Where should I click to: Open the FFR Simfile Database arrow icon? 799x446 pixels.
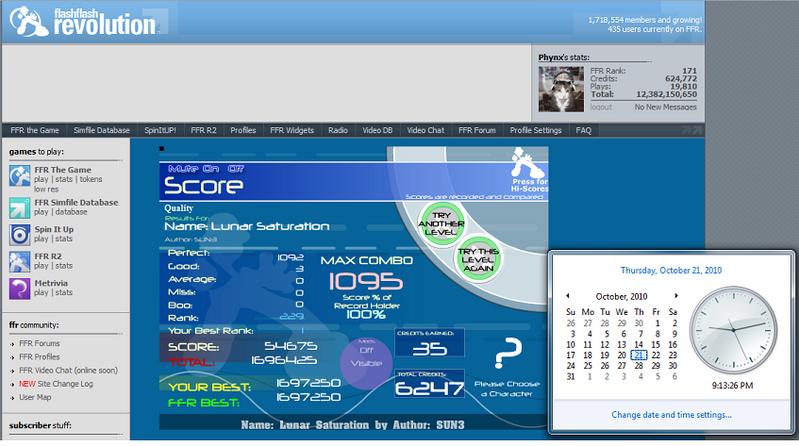(x=19, y=208)
